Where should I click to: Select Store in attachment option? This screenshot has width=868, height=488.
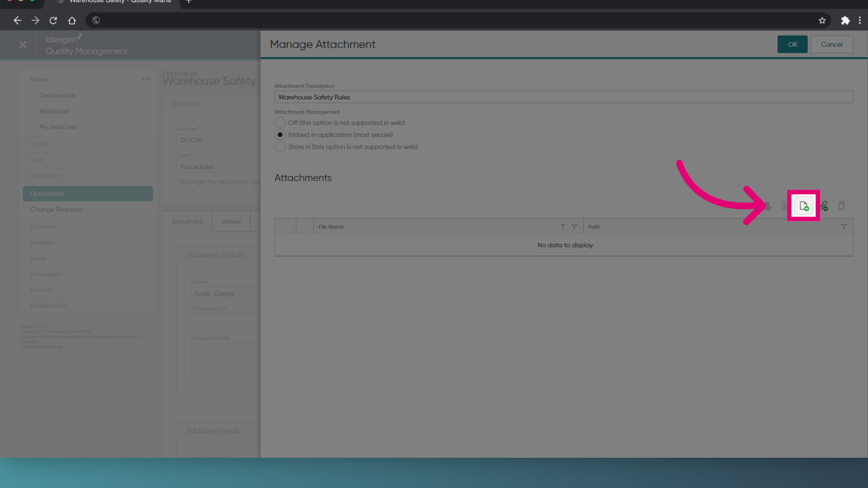280,147
